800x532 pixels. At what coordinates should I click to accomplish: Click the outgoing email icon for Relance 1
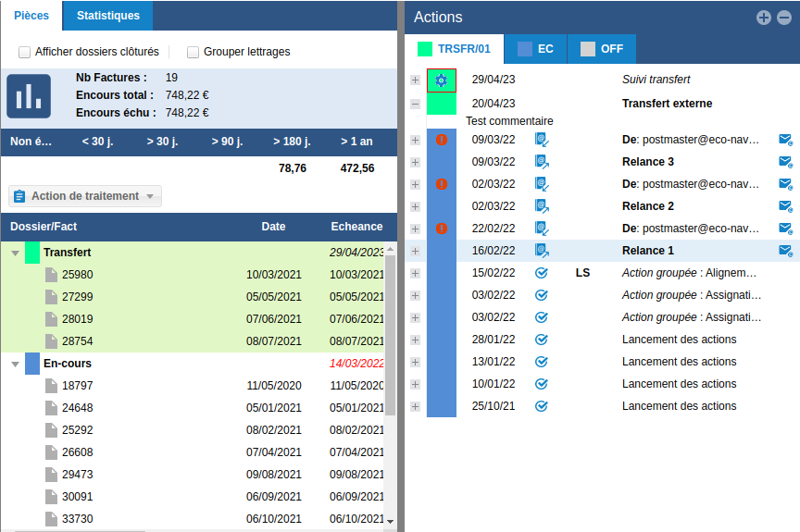[542, 251]
